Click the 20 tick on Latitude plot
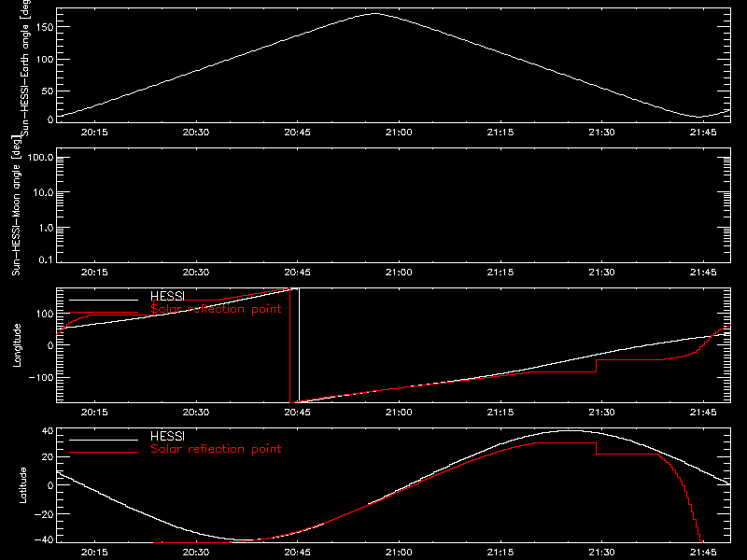This screenshot has height=560, width=747. click(48, 457)
